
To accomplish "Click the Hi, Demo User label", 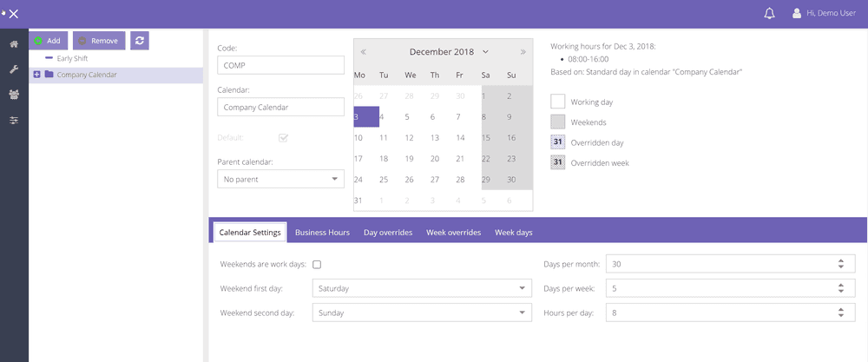I will [x=832, y=14].
